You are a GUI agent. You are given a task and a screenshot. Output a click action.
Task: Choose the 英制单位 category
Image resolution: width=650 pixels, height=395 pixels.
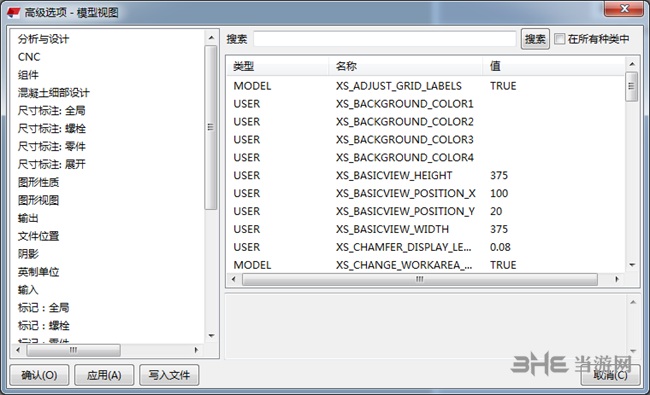click(x=39, y=272)
